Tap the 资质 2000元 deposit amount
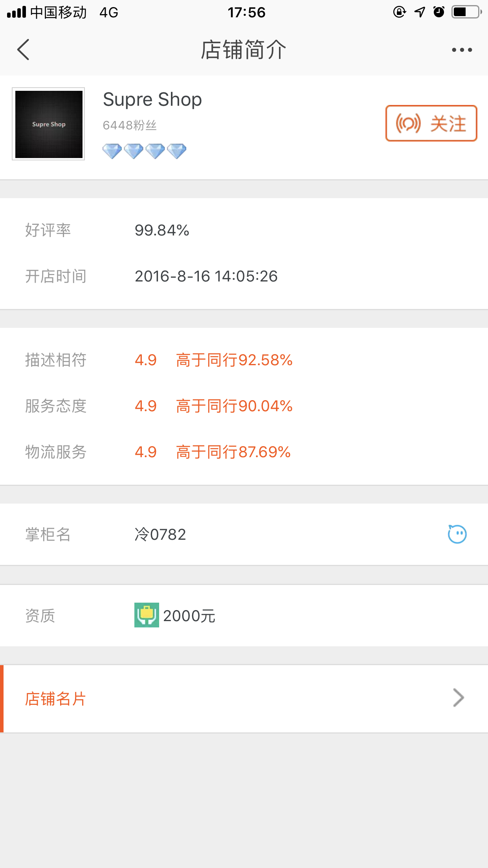Image resolution: width=488 pixels, height=868 pixels. pyautogui.click(x=189, y=616)
